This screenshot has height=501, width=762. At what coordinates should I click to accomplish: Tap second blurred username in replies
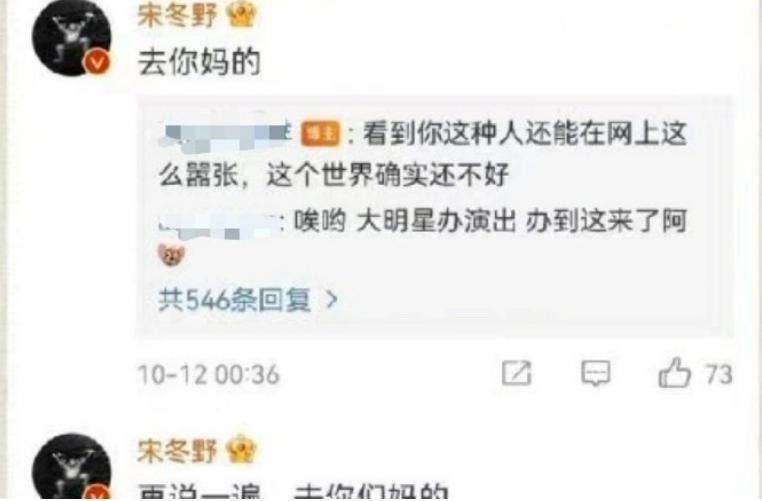(x=217, y=226)
